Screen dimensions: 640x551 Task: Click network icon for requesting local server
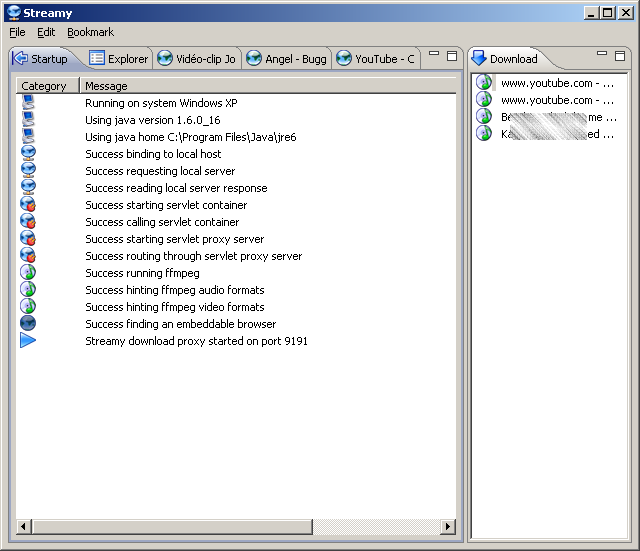(28, 170)
